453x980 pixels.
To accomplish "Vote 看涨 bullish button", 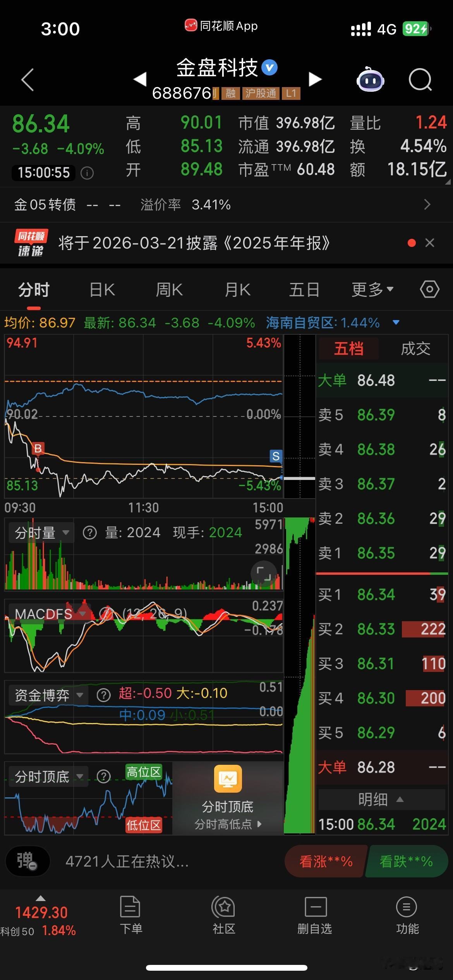I will tap(326, 862).
